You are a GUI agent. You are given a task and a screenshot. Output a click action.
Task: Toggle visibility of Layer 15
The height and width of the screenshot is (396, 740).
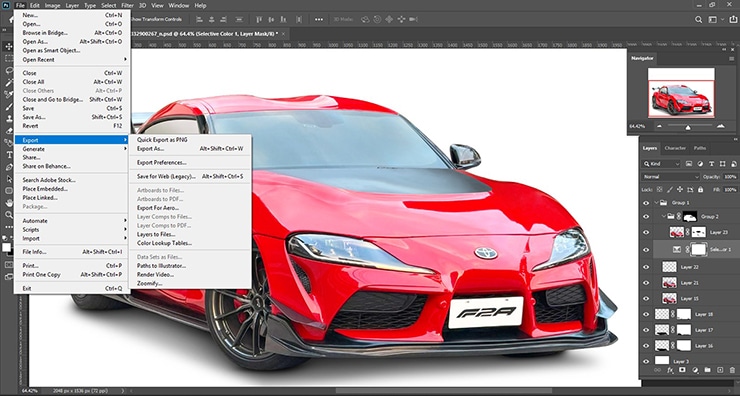(646, 298)
